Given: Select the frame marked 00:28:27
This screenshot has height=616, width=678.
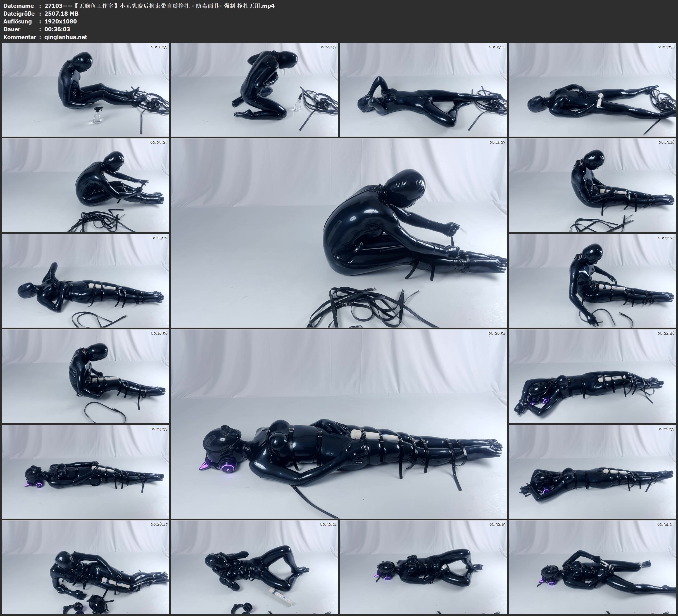Looking at the screenshot, I should pyautogui.click(x=85, y=567).
